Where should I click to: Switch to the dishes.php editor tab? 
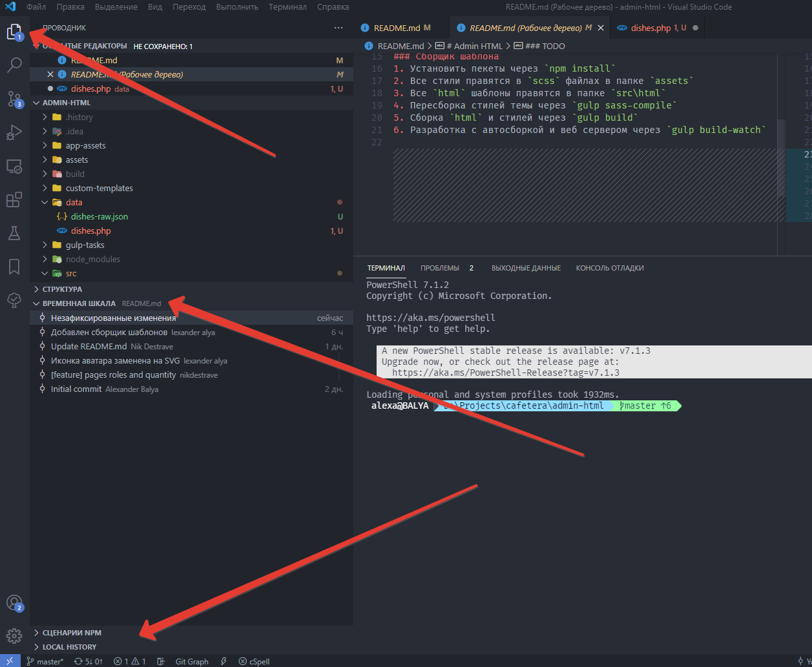[x=651, y=28]
